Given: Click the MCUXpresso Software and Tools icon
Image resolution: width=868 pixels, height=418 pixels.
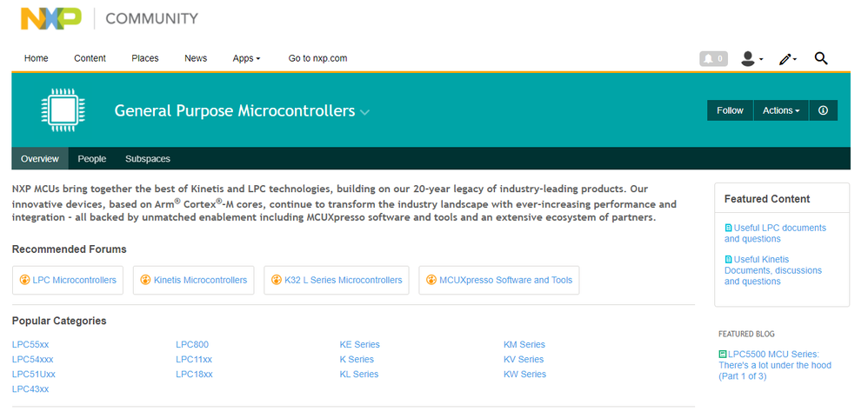Looking at the screenshot, I should pos(431,280).
